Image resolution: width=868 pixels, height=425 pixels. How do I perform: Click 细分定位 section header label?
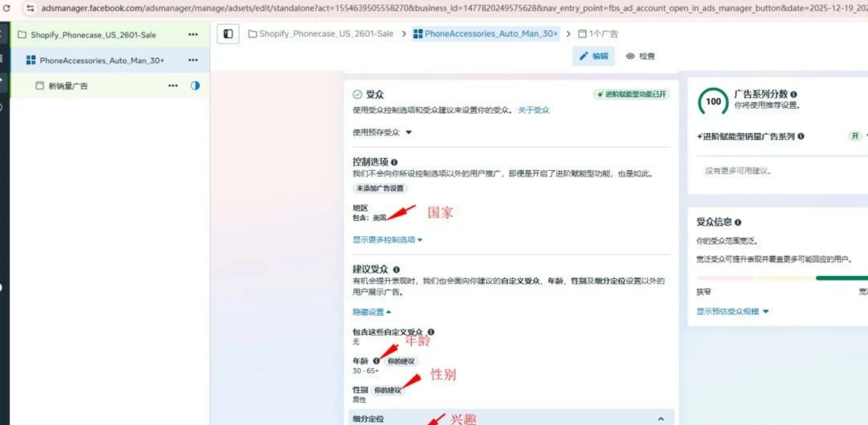click(368, 419)
